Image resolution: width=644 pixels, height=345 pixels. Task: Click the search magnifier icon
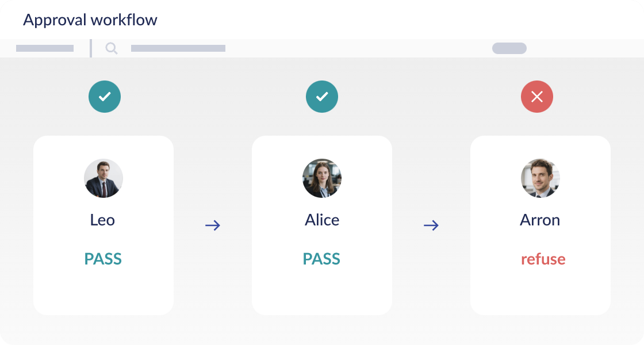[x=112, y=49]
